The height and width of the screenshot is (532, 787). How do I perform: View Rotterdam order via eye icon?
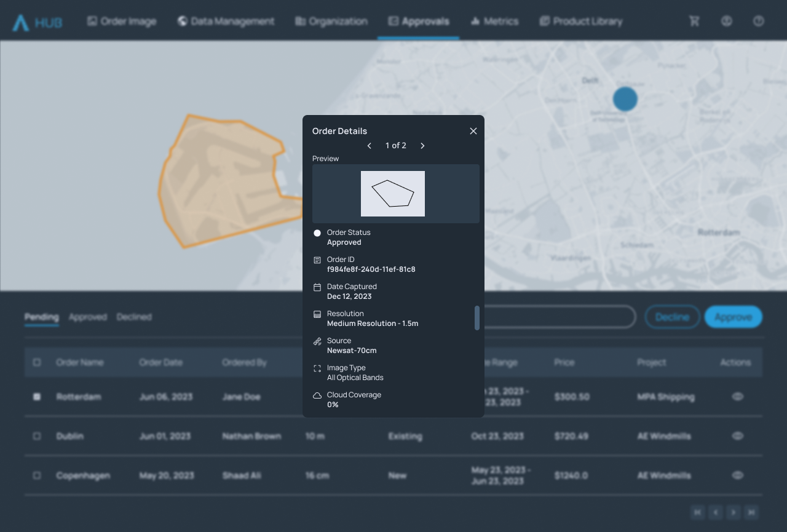click(x=738, y=397)
